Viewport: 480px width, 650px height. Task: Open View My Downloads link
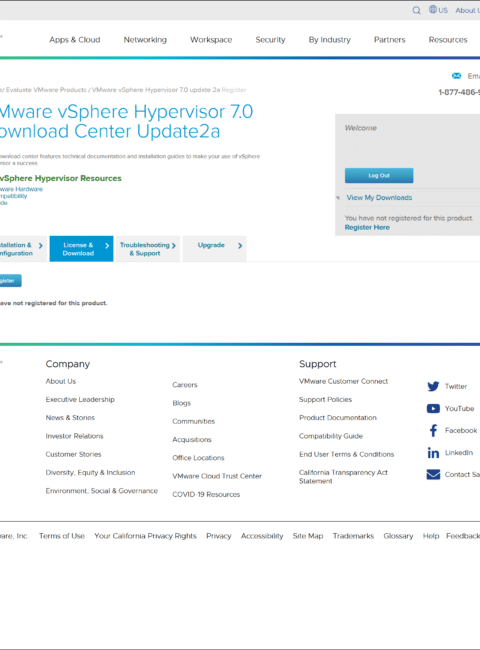[x=379, y=198]
